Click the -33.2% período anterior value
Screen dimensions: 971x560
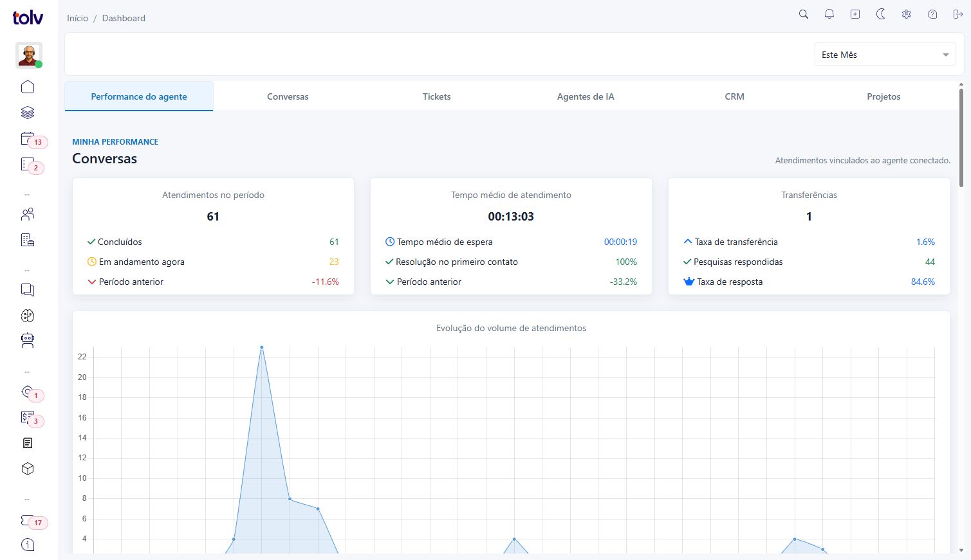point(624,282)
